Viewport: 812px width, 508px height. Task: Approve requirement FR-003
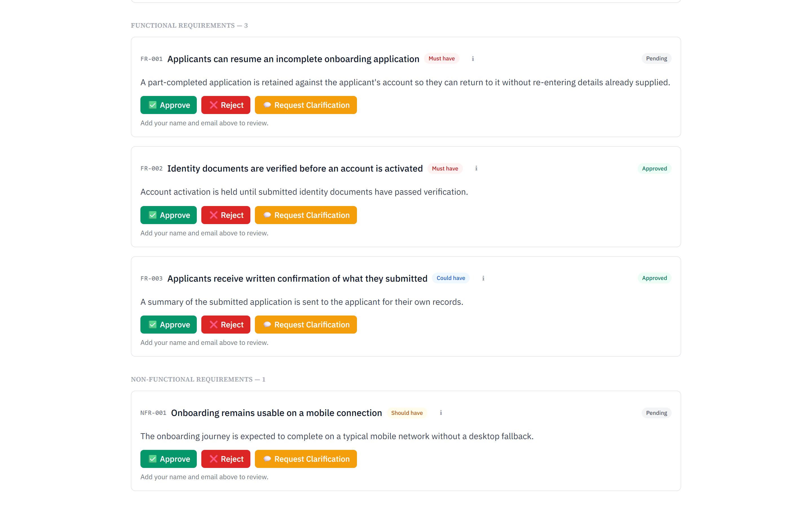tap(168, 325)
